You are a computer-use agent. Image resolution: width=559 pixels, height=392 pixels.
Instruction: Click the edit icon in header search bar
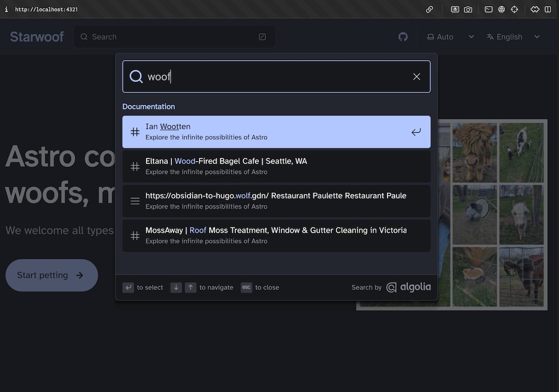tap(262, 37)
